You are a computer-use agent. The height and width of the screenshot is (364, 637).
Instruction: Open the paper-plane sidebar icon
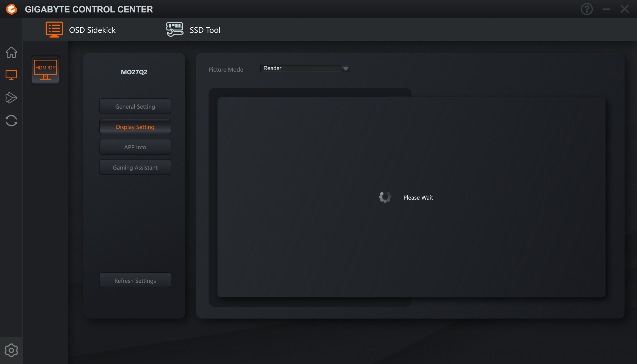pos(11,98)
